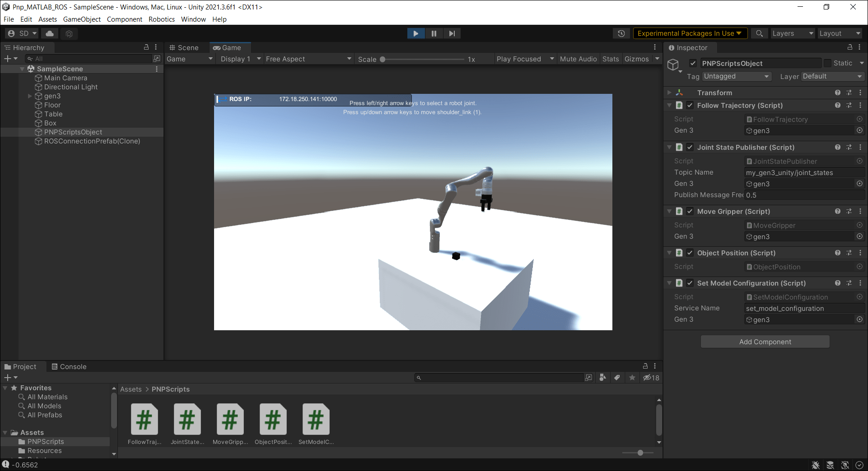Open the Layers dropdown
Screen dimensions: 868x471
pos(792,33)
